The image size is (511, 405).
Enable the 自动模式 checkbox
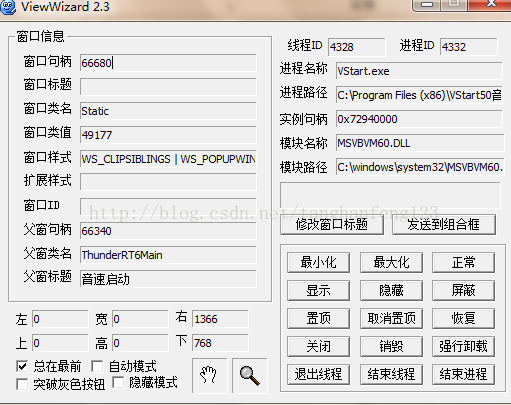coord(97,366)
